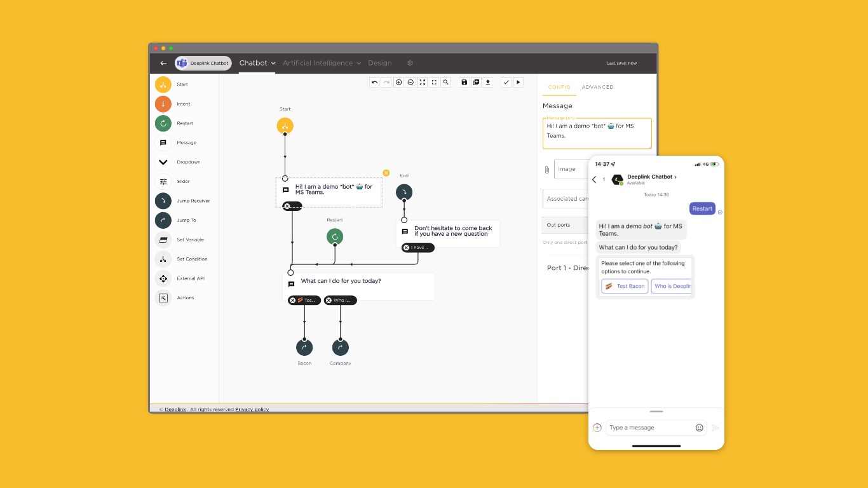This screenshot has height=488, width=868.
Task: Run the chatbot with the play icon
Action: [x=518, y=82]
